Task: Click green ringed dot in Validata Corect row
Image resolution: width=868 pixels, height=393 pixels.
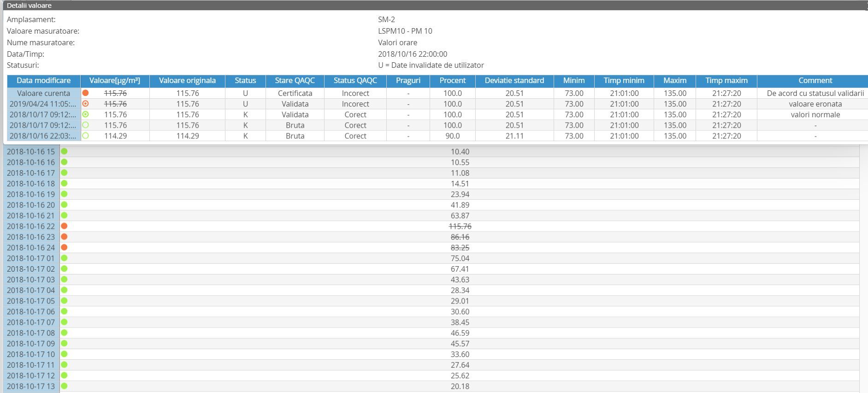Action: (85, 114)
